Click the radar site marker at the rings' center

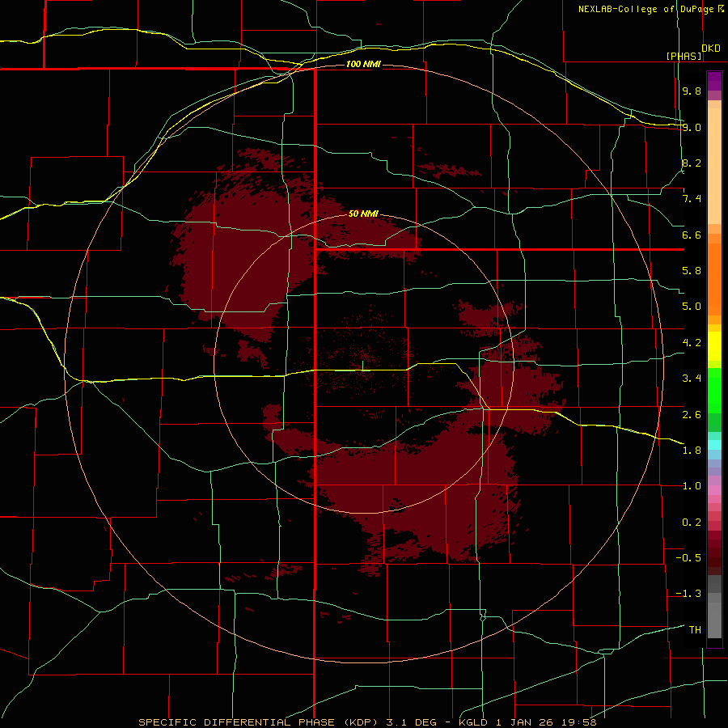(363, 366)
